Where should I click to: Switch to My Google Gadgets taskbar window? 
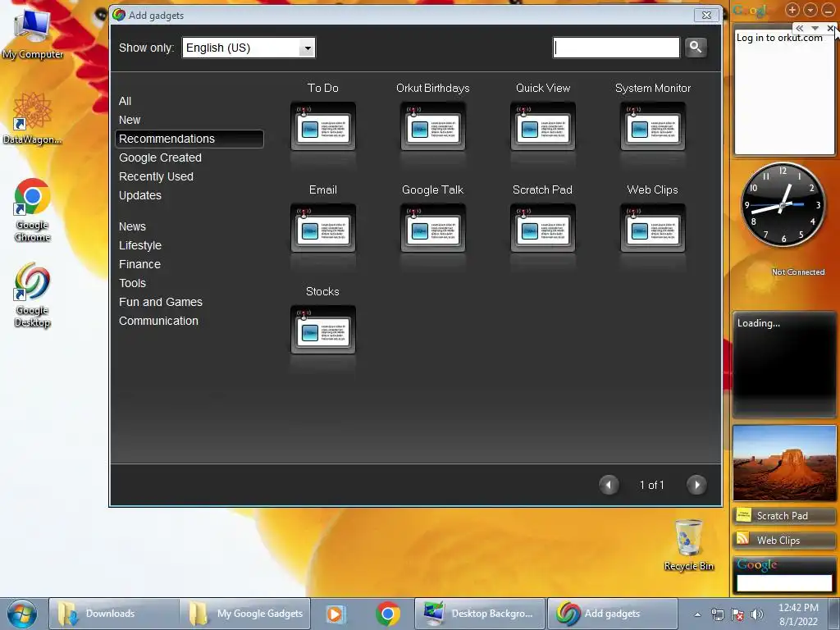pyautogui.click(x=245, y=614)
